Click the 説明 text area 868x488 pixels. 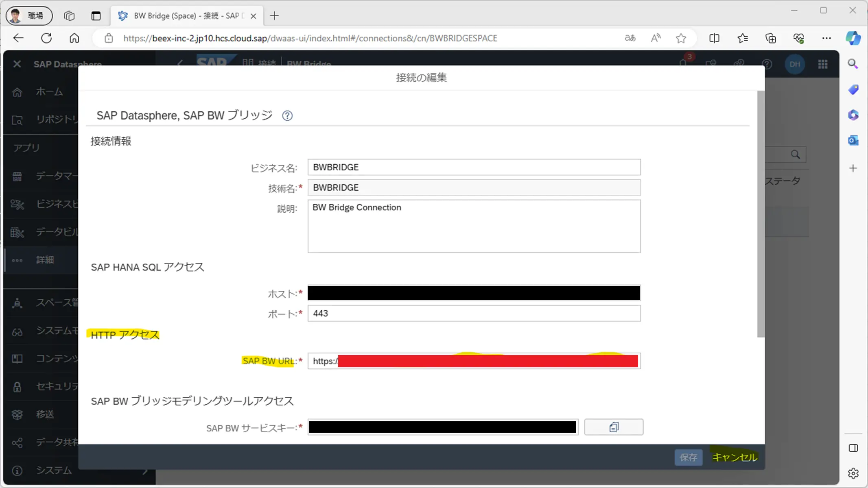click(474, 226)
